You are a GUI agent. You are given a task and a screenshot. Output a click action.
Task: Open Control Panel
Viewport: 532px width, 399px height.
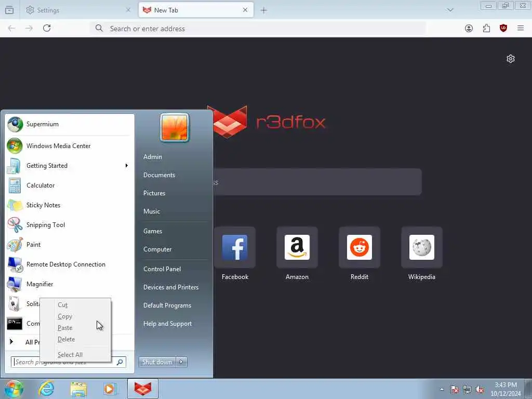click(x=162, y=269)
